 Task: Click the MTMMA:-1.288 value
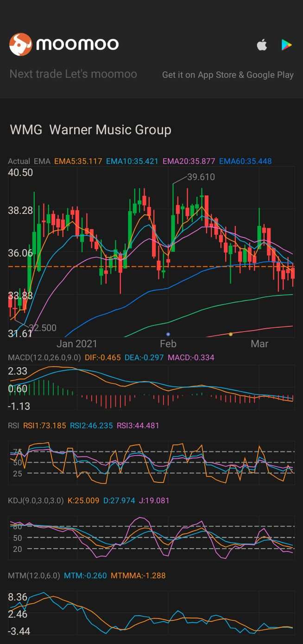[138, 575]
